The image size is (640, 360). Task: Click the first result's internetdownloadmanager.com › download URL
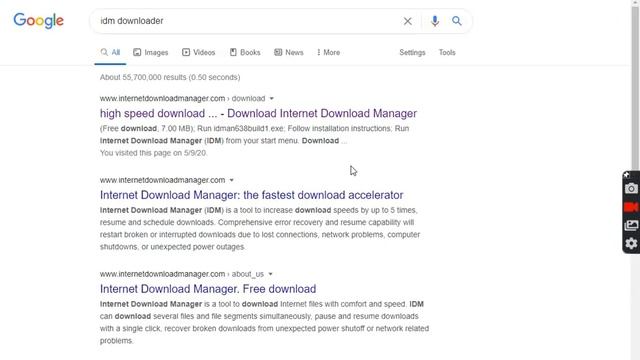(182, 98)
